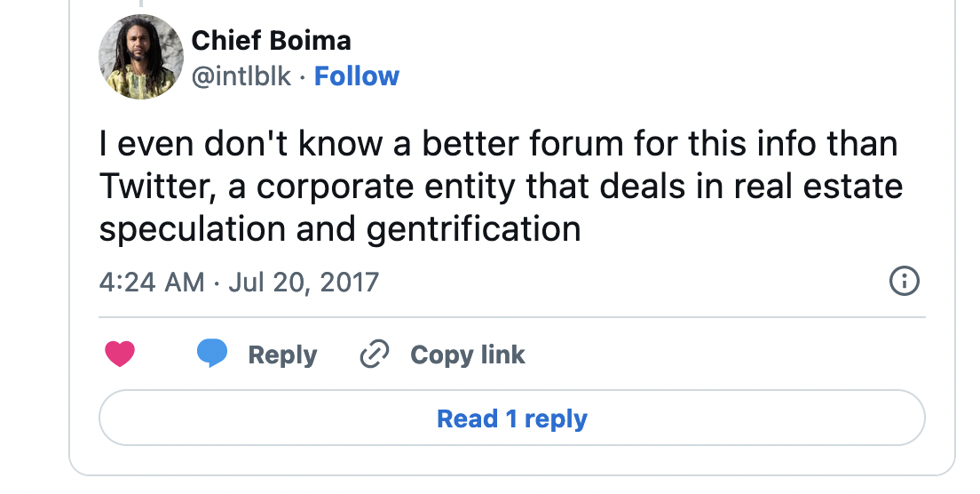Click the 4:24 AM time

151,283
